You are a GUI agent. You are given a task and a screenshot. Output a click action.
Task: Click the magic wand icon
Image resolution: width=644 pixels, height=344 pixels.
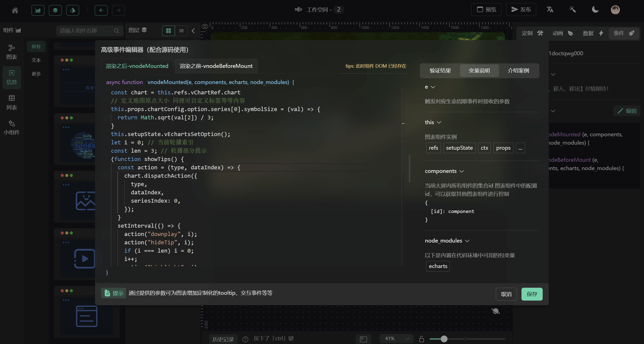click(x=572, y=10)
